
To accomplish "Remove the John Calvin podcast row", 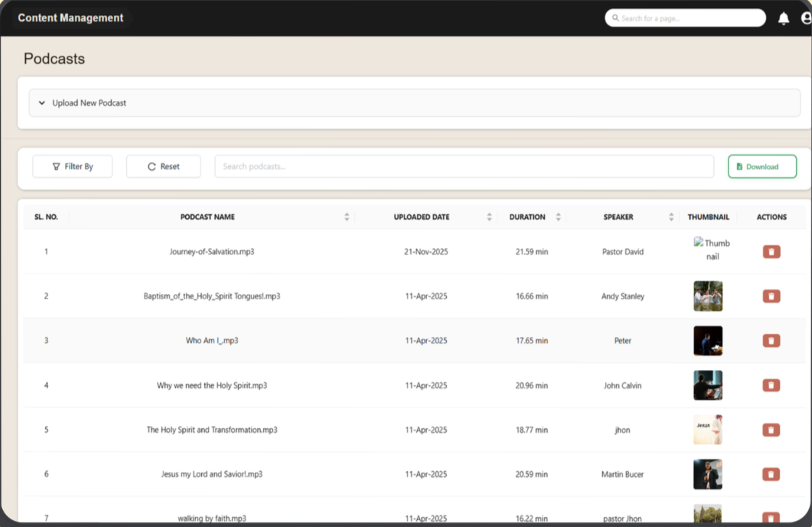I will pos(771,385).
